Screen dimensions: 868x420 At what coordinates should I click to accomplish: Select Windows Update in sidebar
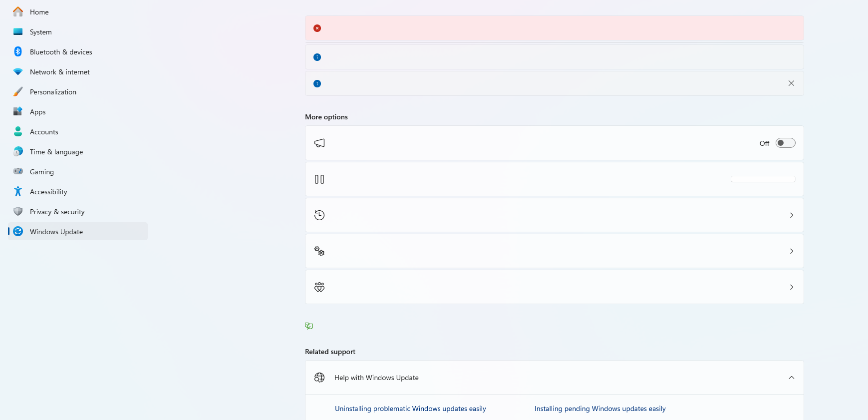77,232
